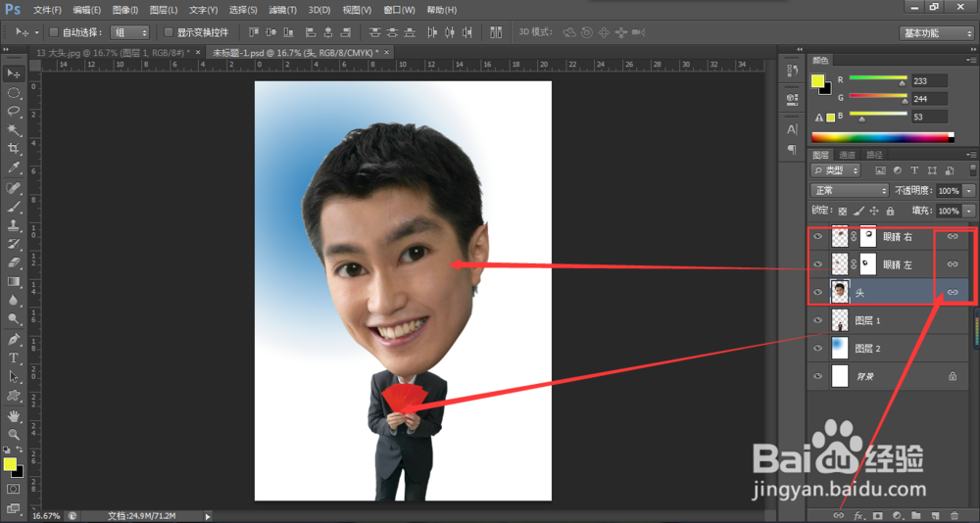Switch to the 通道 panel tab
This screenshot has height=523, width=980.
click(x=847, y=155)
